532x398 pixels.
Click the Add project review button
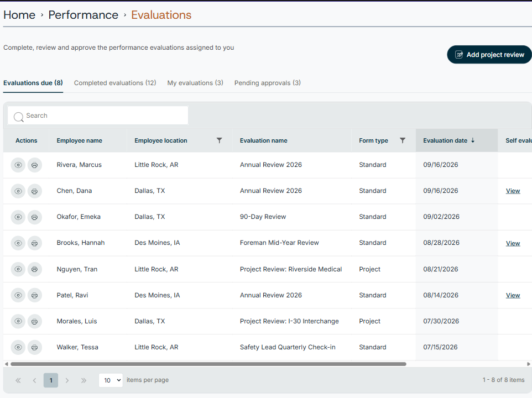coord(489,55)
